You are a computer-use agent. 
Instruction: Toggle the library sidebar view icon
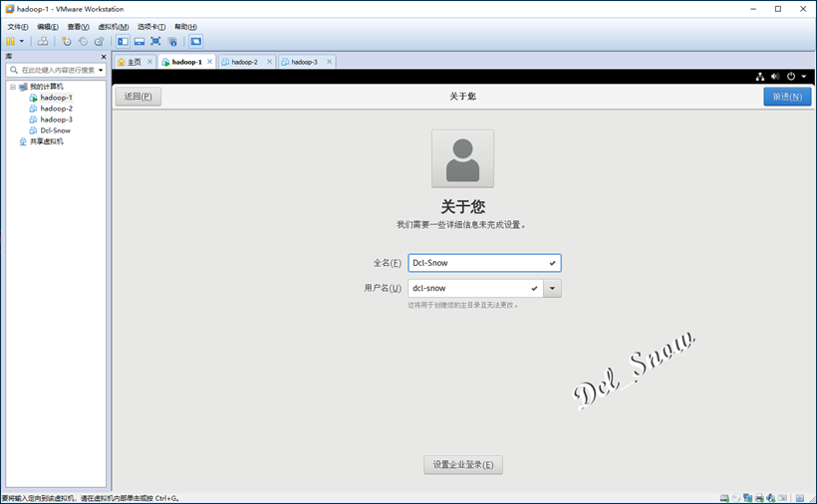point(123,41)
